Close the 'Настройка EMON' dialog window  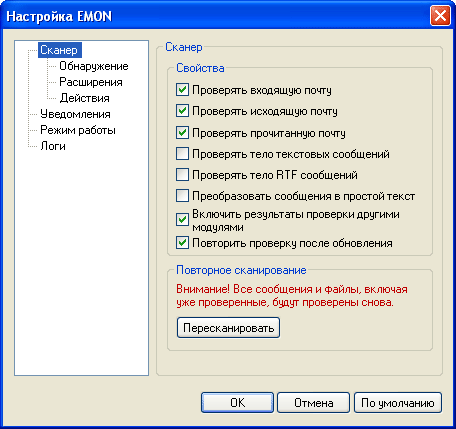pyautogui.click(x=440, y=16)
